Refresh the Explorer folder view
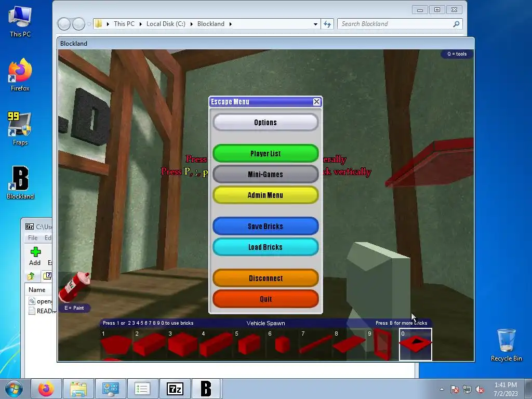The image size is (532, 399). [x=327, y=24]
